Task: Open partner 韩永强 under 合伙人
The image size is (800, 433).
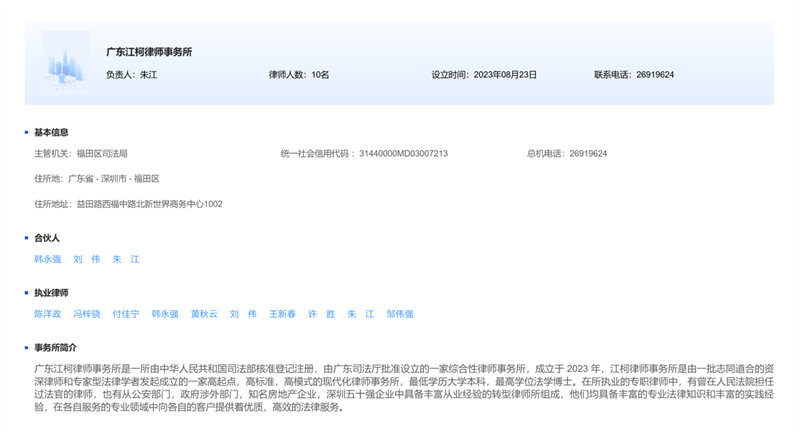Action: point(47,259)
